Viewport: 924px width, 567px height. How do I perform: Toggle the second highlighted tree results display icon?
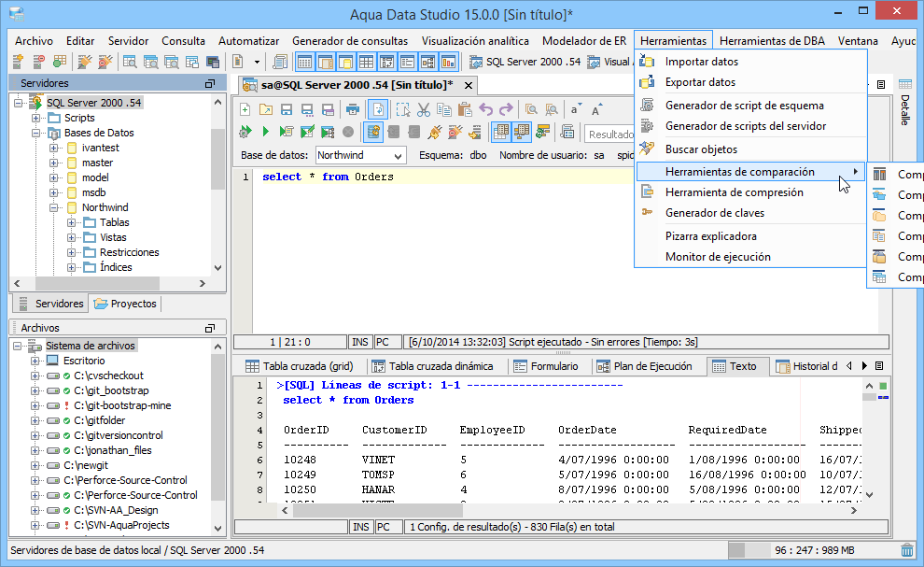click(522, 132)
